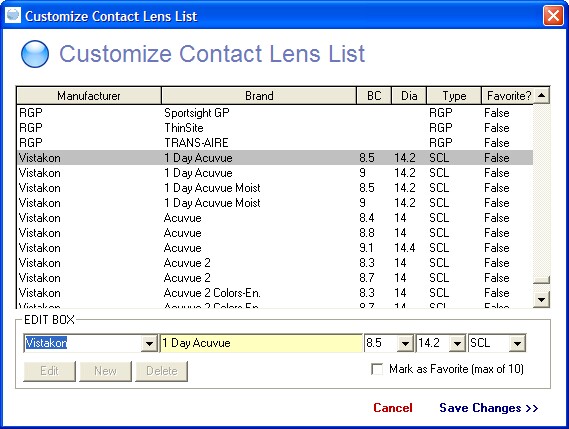569x429 pixels.
Task: Select the ThinSite row
Action: (275, 128)
